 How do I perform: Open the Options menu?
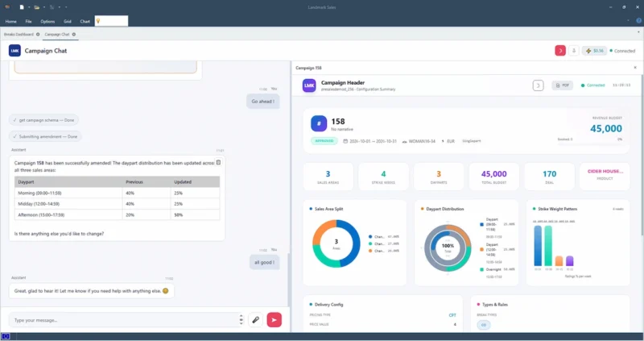(x=47, y=22)
